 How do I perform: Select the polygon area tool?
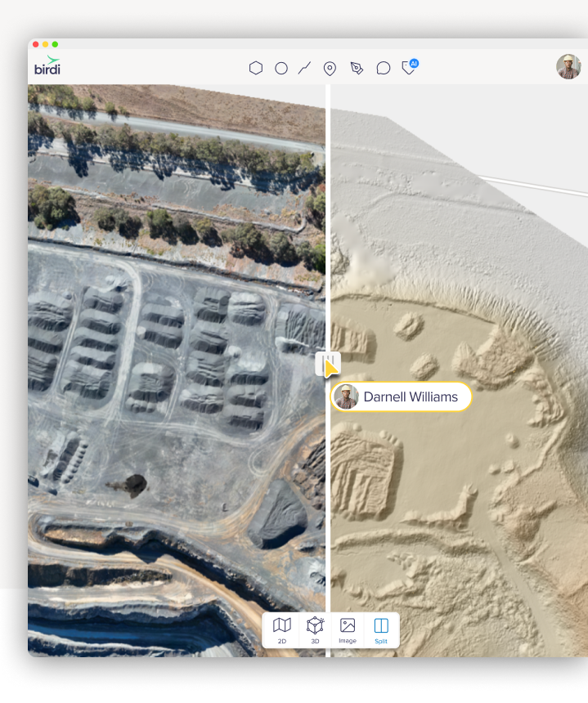click(256, 68)
